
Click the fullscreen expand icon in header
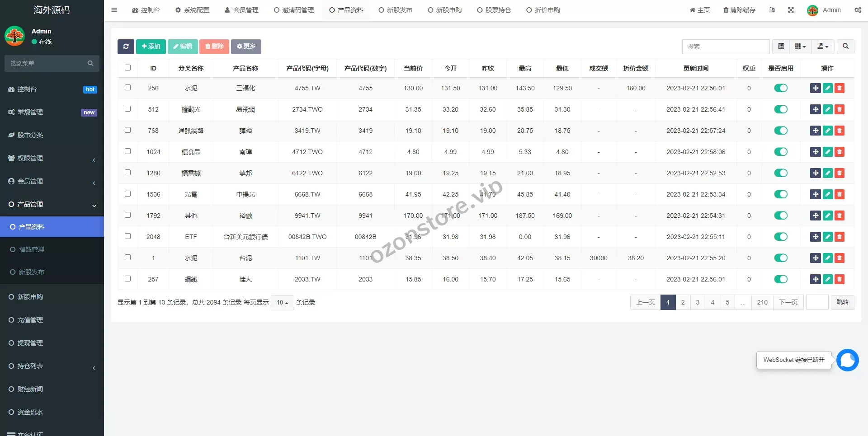tap(791, 10)
